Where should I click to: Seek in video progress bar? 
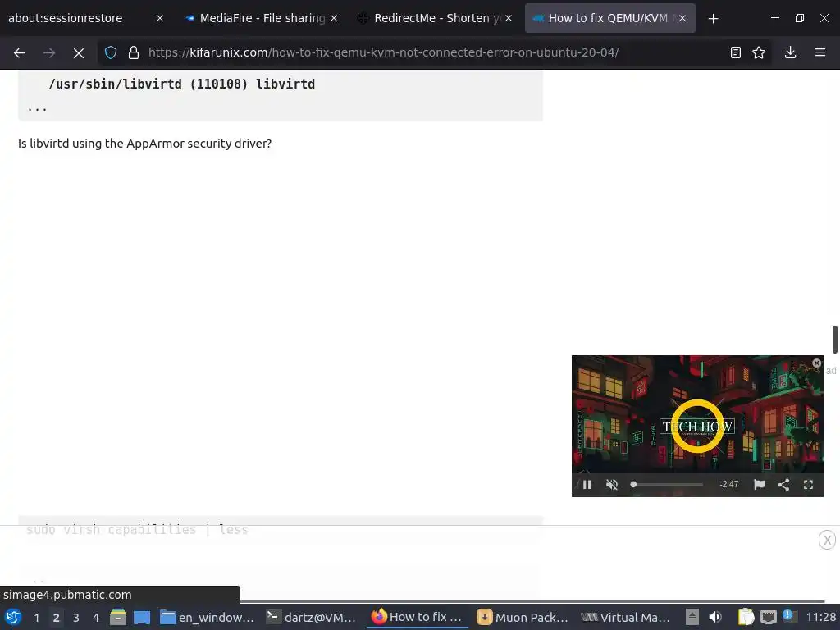click(667, 484)
